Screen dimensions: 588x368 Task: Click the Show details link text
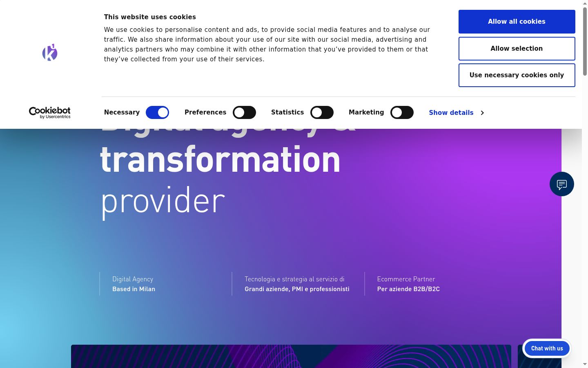(451, 113)
